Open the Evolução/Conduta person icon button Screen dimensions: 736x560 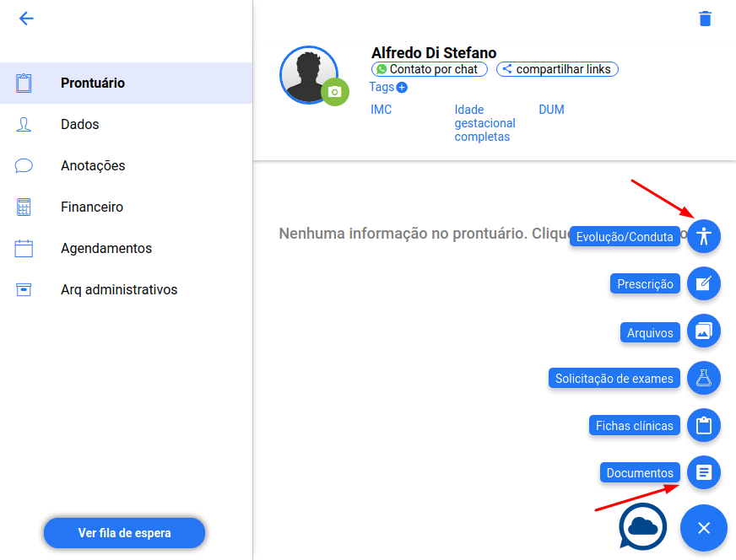click(x=704, y=236)
